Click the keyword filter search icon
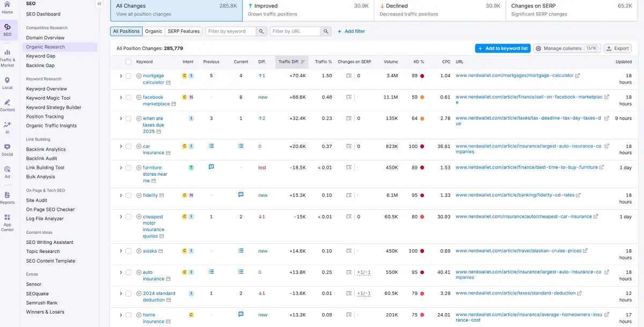644x327 pixels. [261, 31]
